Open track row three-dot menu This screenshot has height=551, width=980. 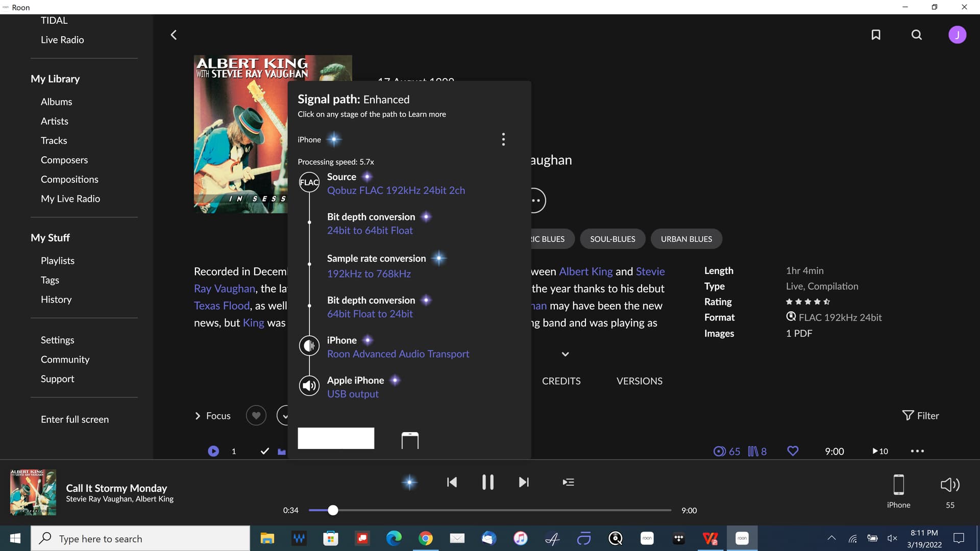pos(917,451)
